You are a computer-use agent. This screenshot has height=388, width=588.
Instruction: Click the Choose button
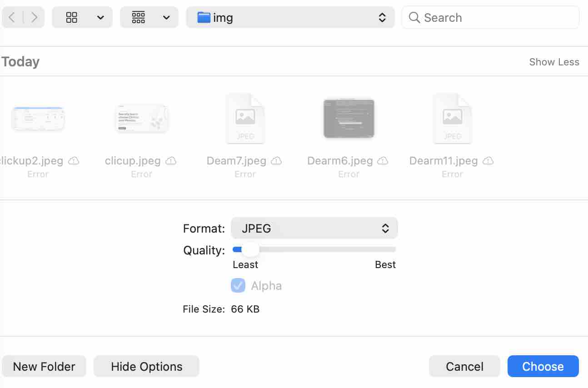coord(543,367)
